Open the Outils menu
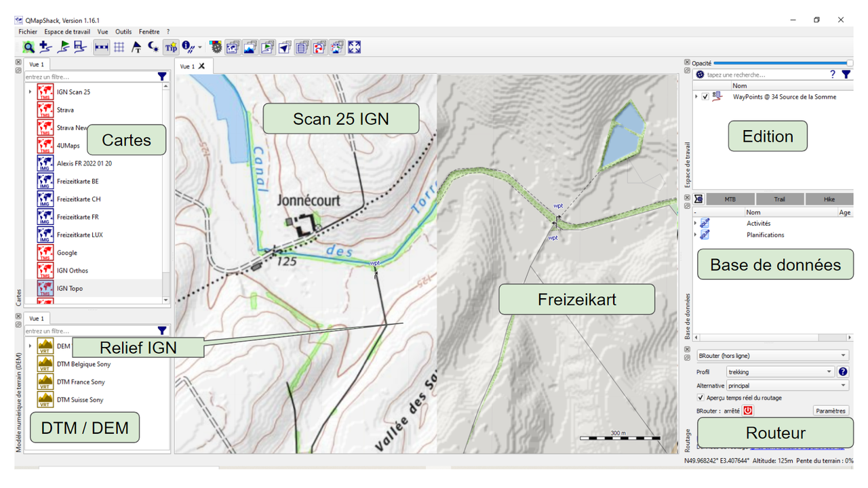 coord(123,32)
